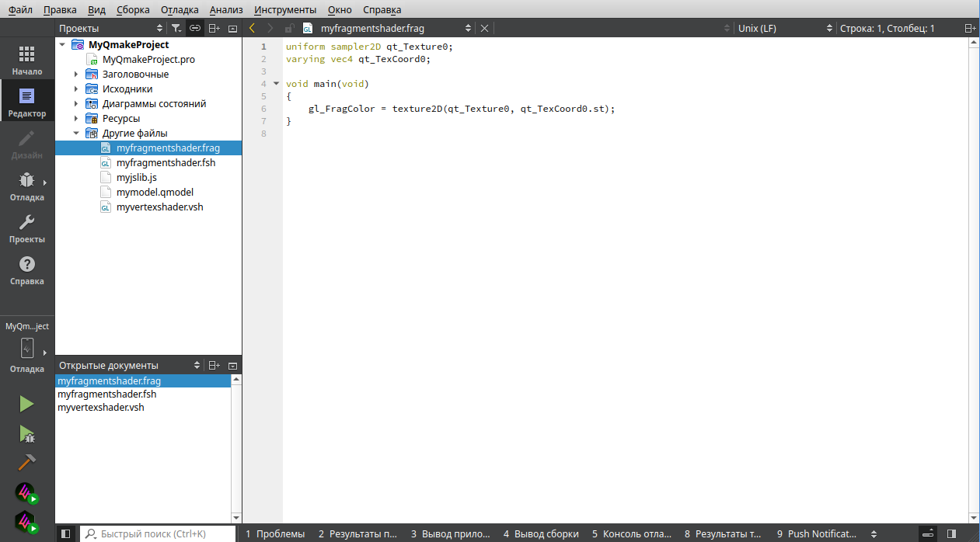Open the Инструменты menu
The width and height of the screenshot is (980, 542).
[285, 10]
